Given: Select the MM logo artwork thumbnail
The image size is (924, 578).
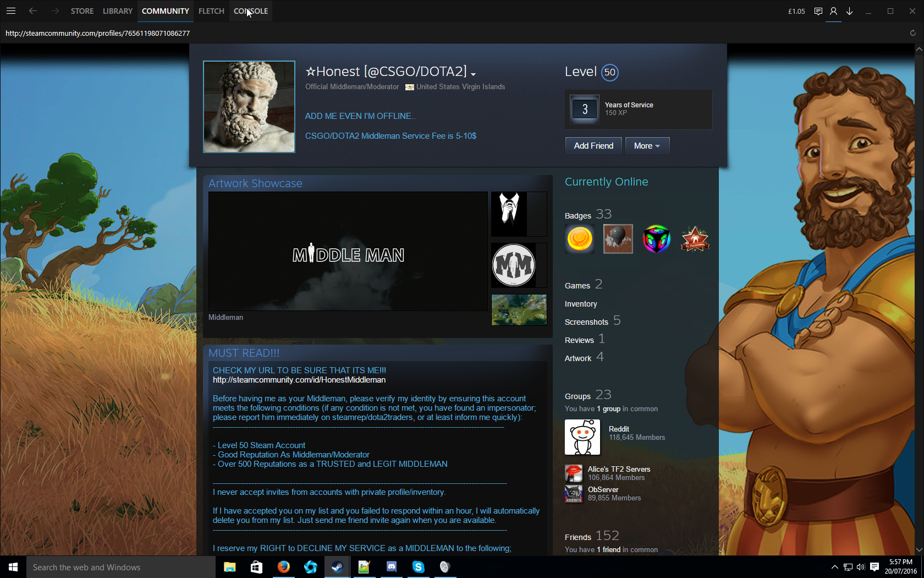Looking at the screenshot, I should point(514,265).
